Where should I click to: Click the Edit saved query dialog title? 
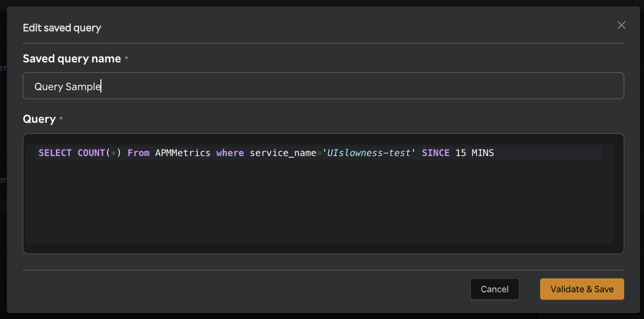pos(61,28)
